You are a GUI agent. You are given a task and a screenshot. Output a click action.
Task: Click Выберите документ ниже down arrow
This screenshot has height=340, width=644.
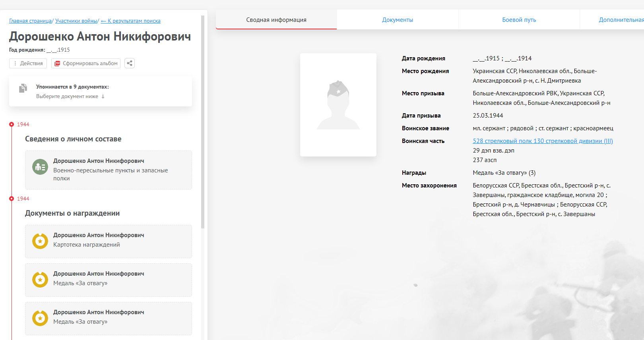(x=103, y=97)
